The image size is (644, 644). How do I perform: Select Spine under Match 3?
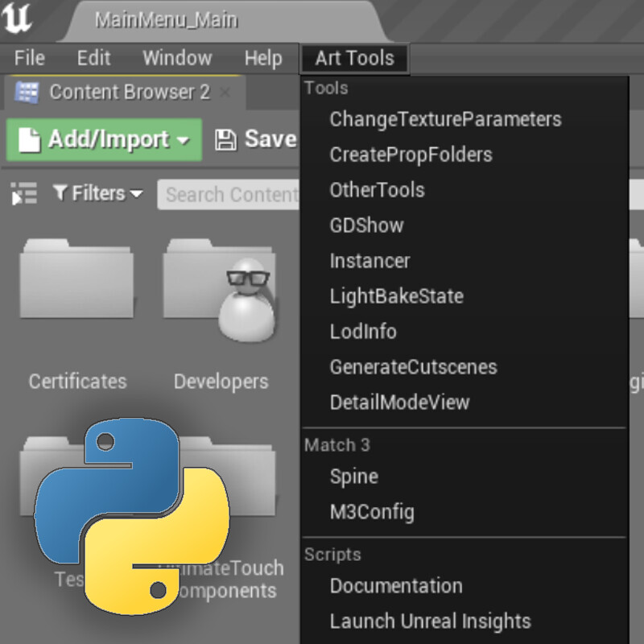(x=354, y=477)
